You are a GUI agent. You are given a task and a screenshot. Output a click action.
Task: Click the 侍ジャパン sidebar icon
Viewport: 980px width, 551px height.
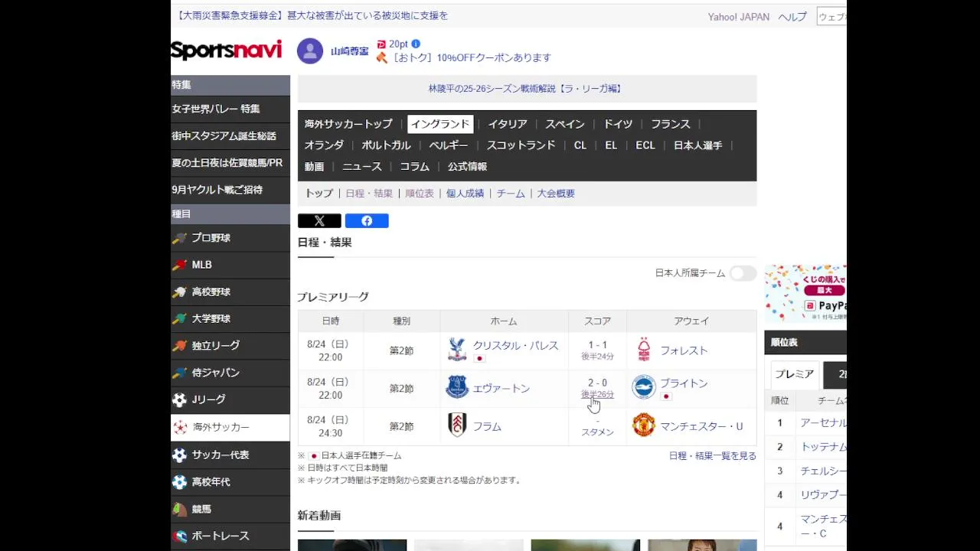point(179,373)
